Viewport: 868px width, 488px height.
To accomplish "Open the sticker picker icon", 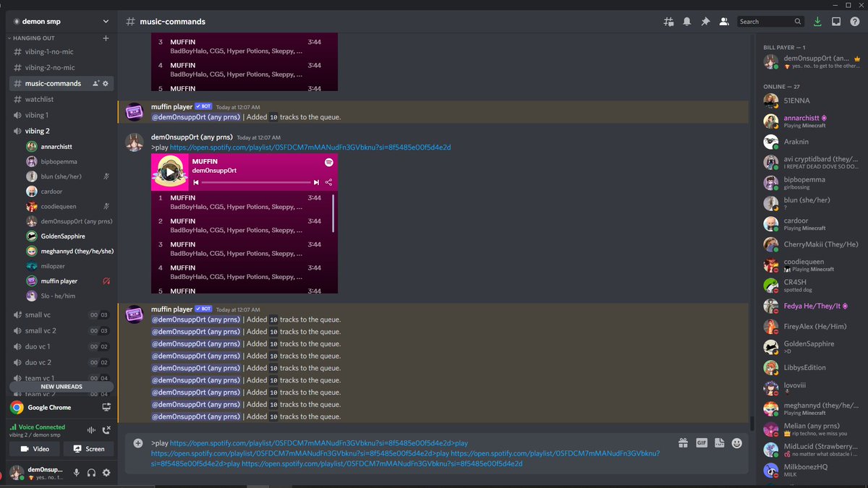I will pyautogui.click(x=719, y=443).
